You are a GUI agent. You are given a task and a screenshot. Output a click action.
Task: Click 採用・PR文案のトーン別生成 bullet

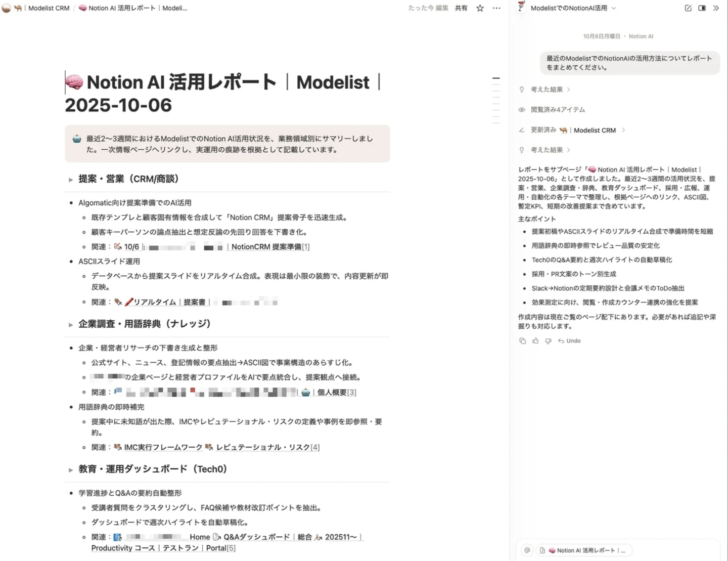[574, 274]
